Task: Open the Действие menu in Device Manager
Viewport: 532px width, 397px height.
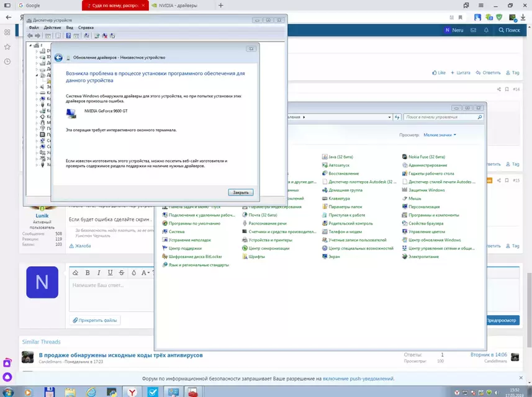Action: click(52, 27)
